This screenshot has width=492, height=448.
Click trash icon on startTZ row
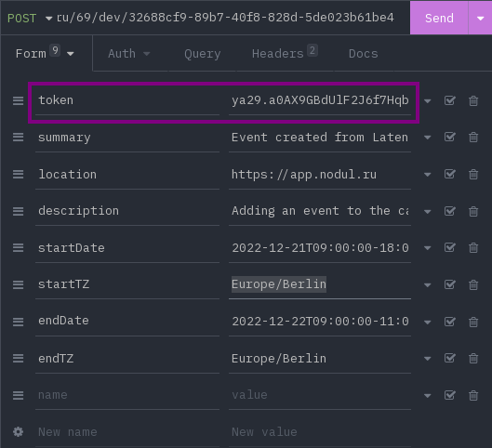point(473,285)
